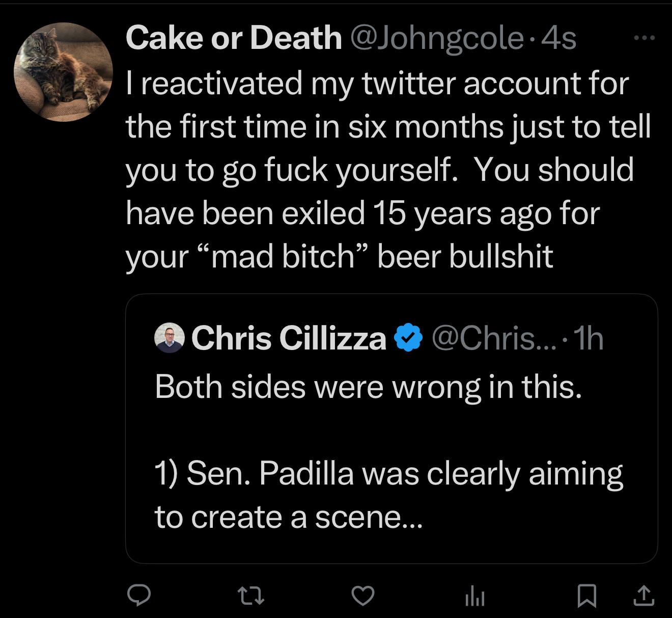Open the Cake or Death display name
The width and height of the screenshot is (672, 618).
pos(234,38)
